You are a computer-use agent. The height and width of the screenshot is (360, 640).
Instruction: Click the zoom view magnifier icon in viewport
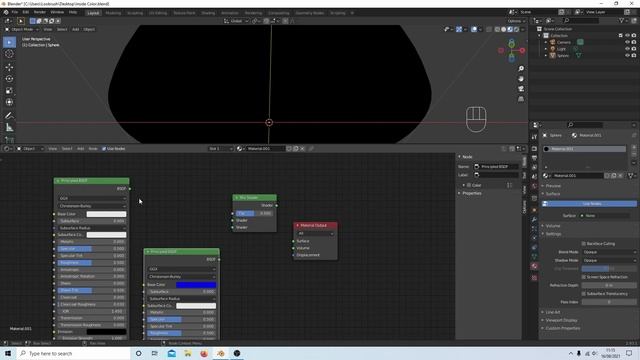pos(521,69)
